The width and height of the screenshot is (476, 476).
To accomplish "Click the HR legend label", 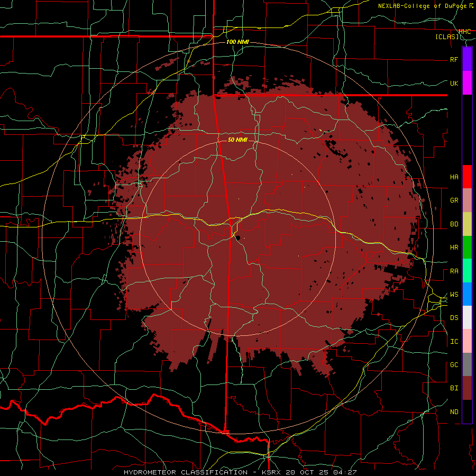I will click(454, 248).
